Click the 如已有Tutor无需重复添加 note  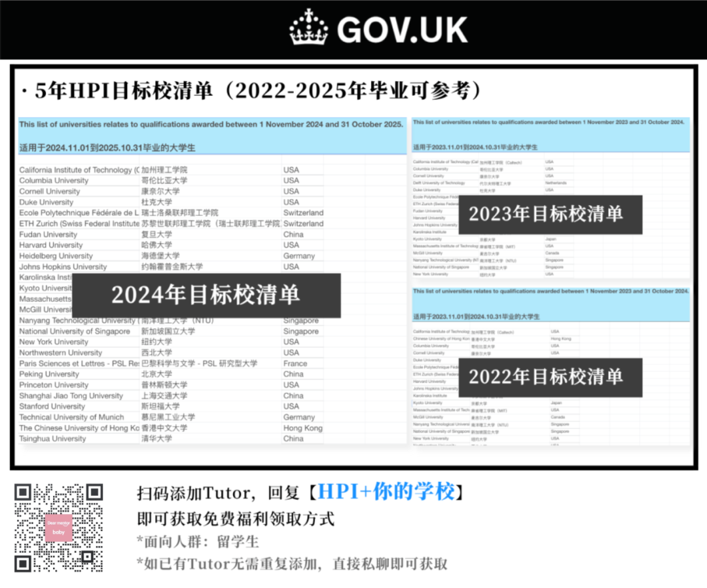292,564
